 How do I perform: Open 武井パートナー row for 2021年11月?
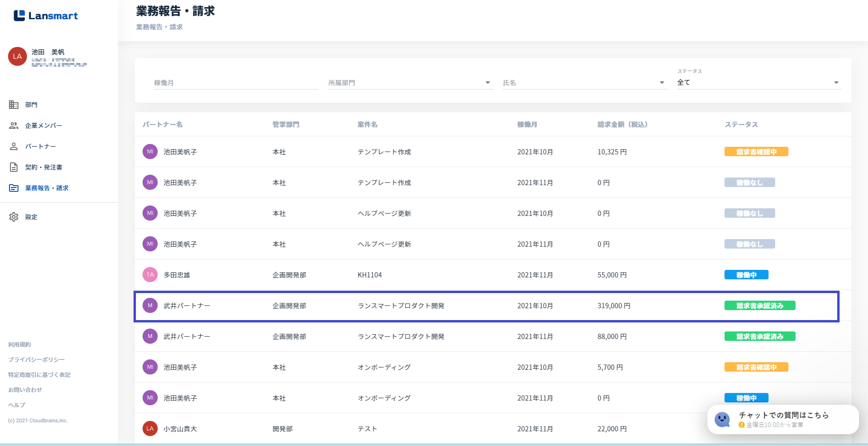pos(187,337)
